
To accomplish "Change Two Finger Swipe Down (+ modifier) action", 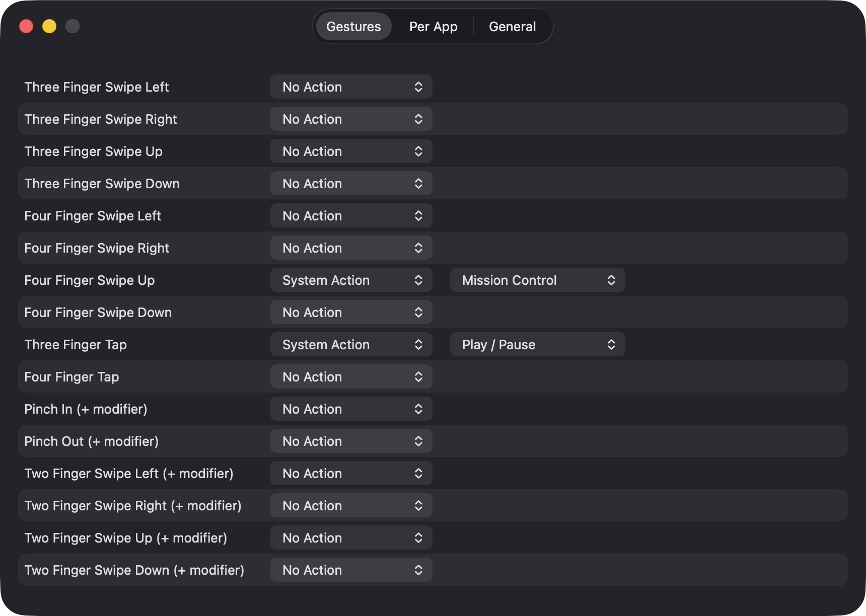I will pyautogui.click(x=351, y=570).
